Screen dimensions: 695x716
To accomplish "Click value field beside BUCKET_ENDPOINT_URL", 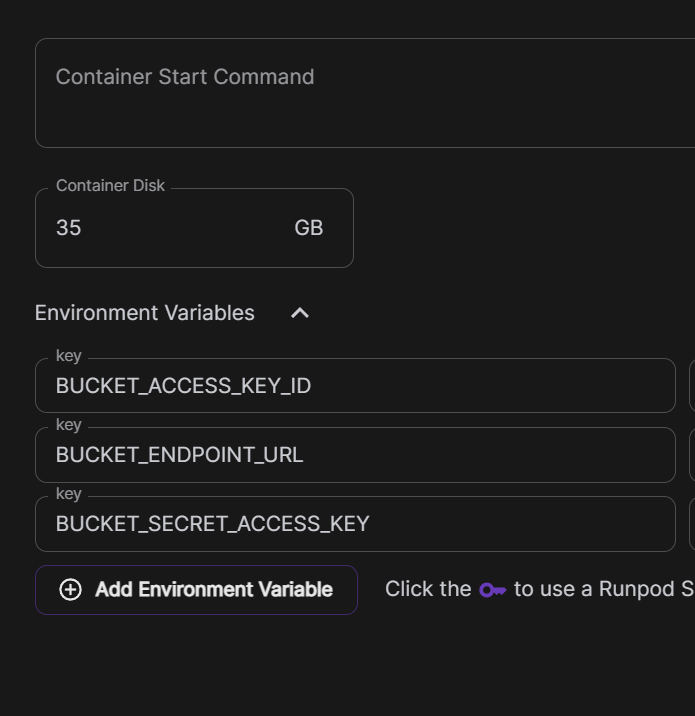I will [x=692, y=455].
